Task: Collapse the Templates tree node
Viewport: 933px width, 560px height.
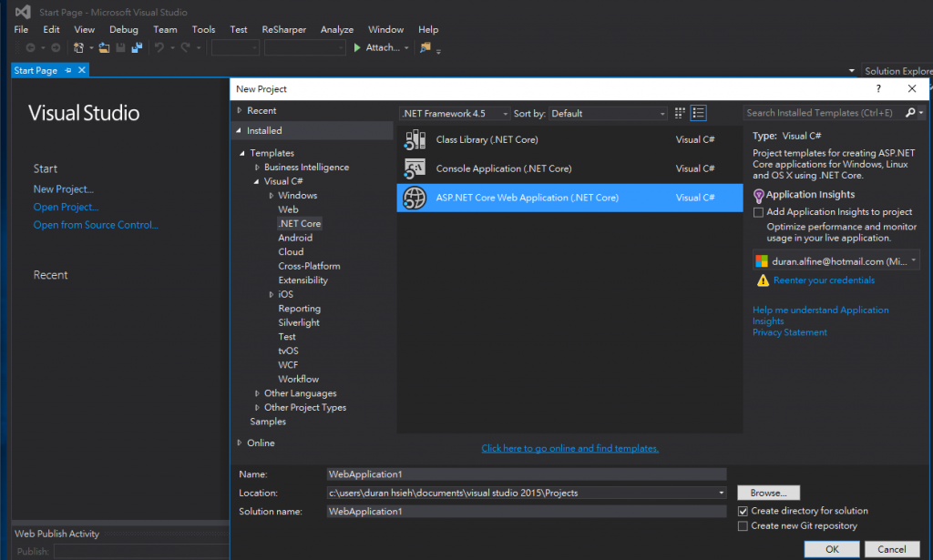Action: 242,153
